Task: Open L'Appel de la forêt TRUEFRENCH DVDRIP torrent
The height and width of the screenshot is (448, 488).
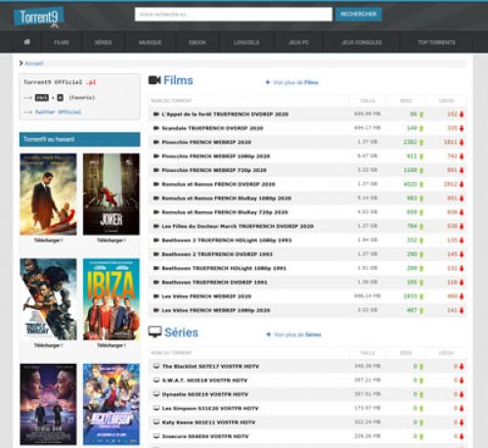Action: point(225,114)
